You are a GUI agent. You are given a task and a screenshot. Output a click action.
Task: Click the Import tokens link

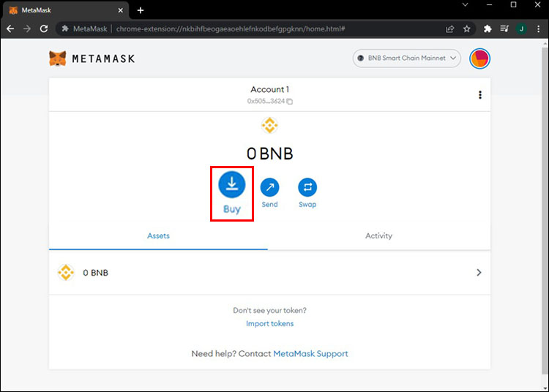[x=269, y=323]
